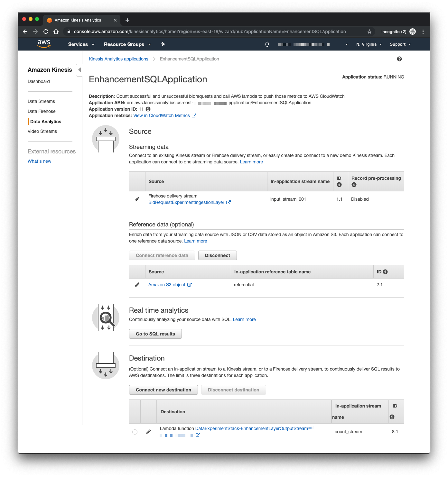Click Go to SQL results button

click(155, 334)
